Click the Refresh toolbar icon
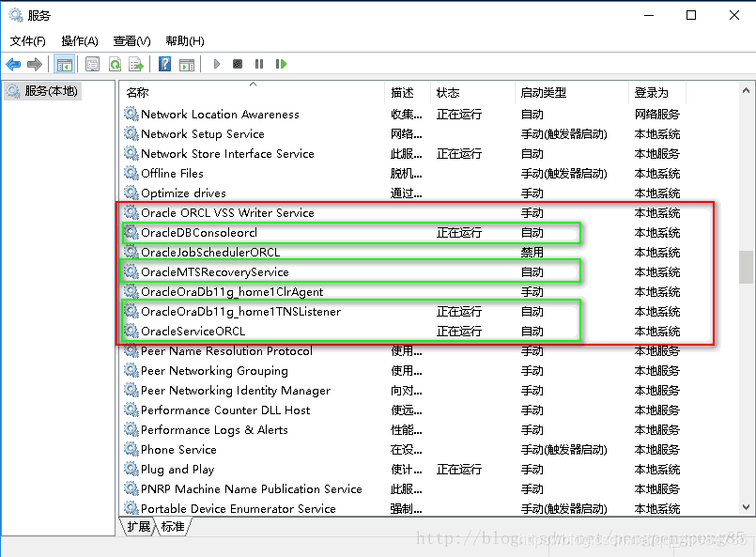 coord(115,64)
